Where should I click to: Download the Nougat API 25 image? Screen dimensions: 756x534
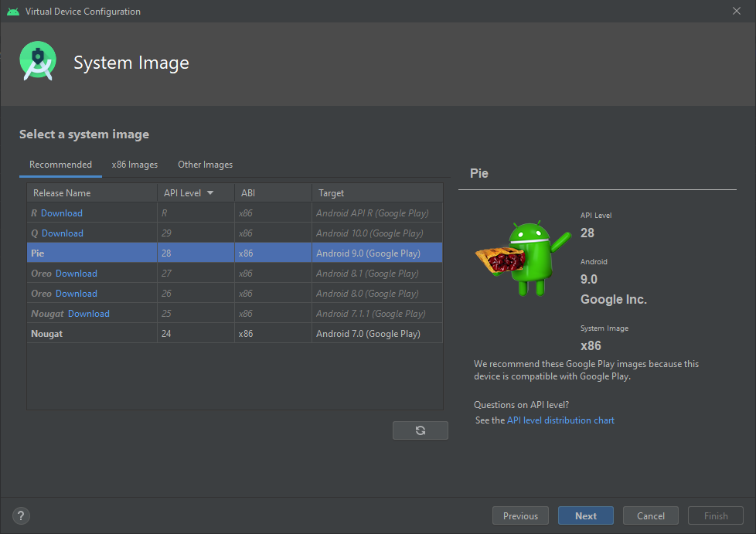(x=89, y=314)
